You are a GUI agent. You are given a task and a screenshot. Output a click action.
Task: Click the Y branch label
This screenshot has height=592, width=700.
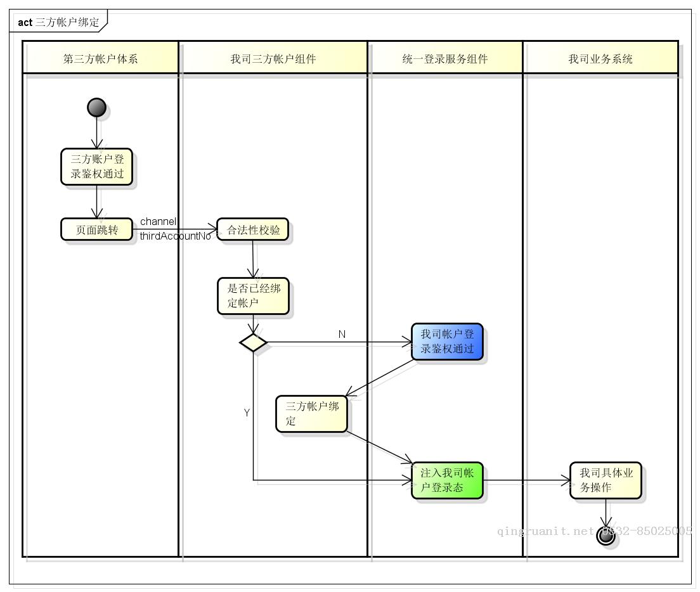tap(245, 413)
